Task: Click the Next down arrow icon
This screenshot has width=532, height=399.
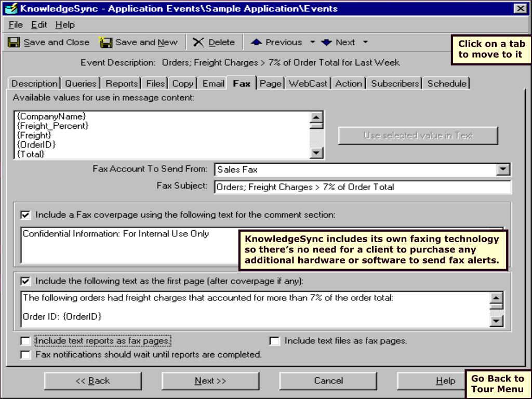Action: (326, 43)
